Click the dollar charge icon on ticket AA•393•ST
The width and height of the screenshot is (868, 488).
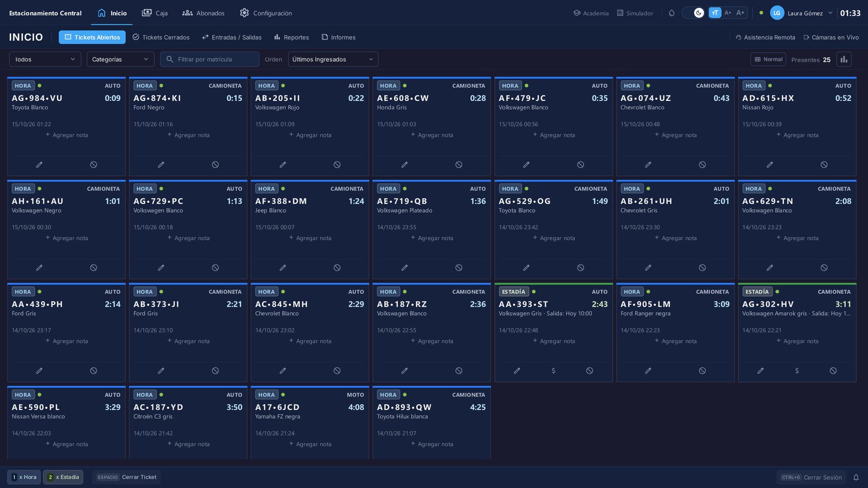pos(553,371)
